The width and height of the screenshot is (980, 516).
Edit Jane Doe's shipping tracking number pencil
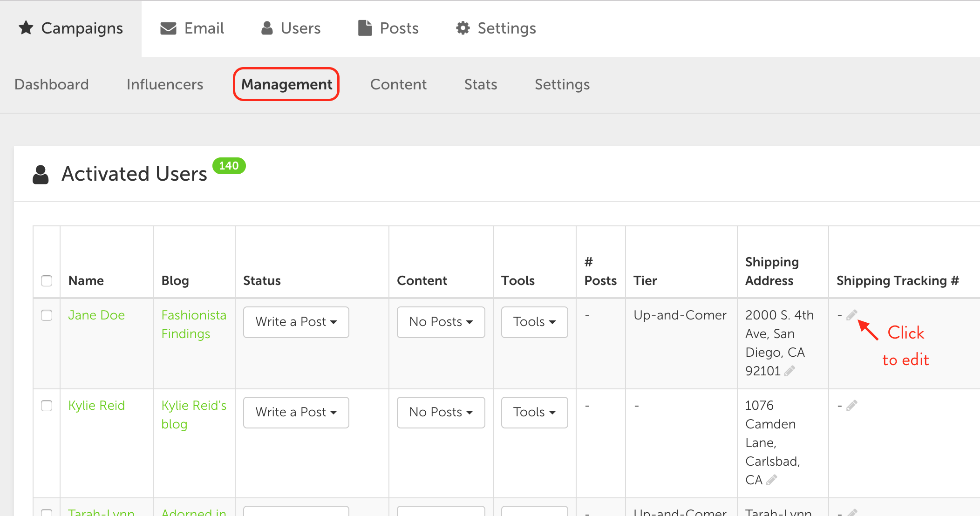(x=852, y=315)
